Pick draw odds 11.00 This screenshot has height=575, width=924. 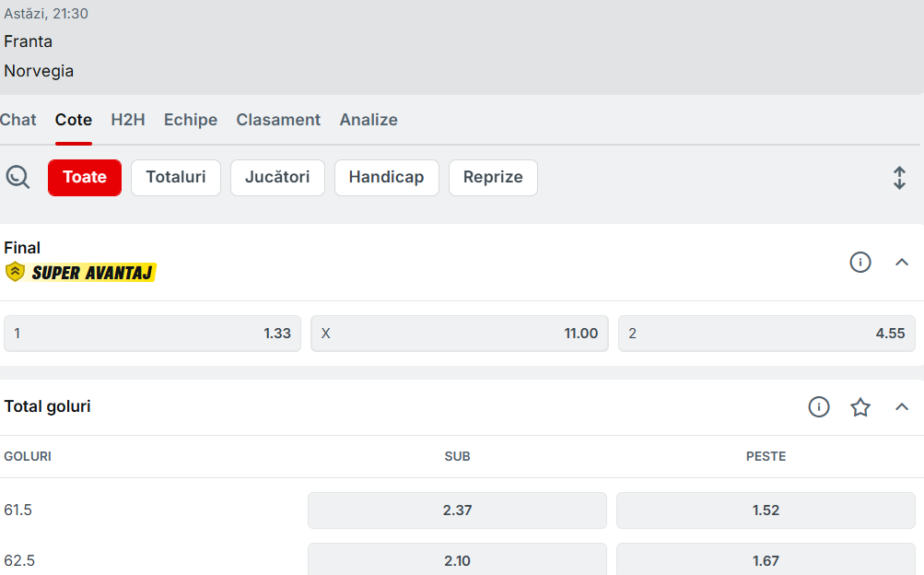pos(459,334)
